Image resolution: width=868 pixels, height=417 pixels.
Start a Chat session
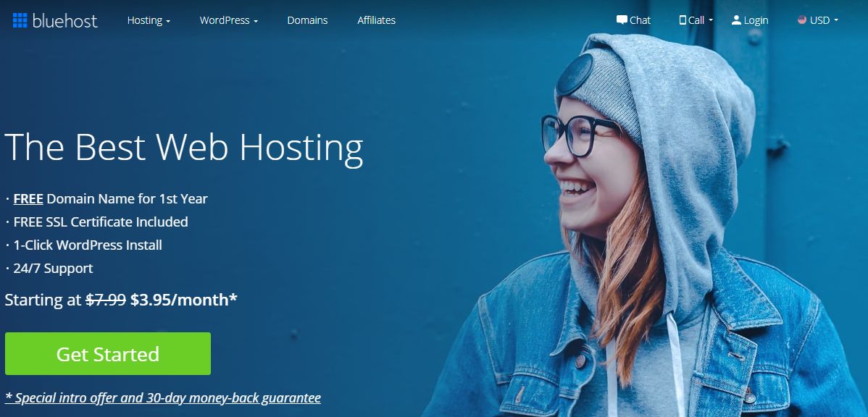(633, 20)
